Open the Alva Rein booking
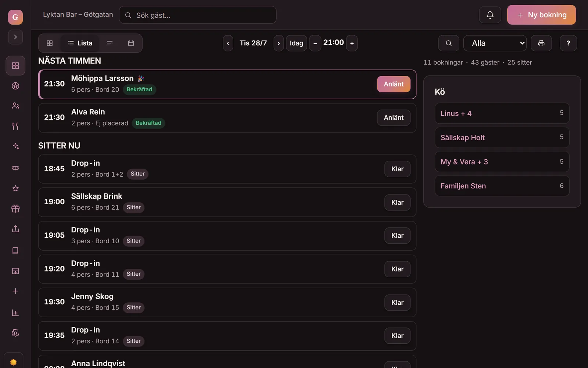Screen dimensions: 588x368 [x=227, y=118]
